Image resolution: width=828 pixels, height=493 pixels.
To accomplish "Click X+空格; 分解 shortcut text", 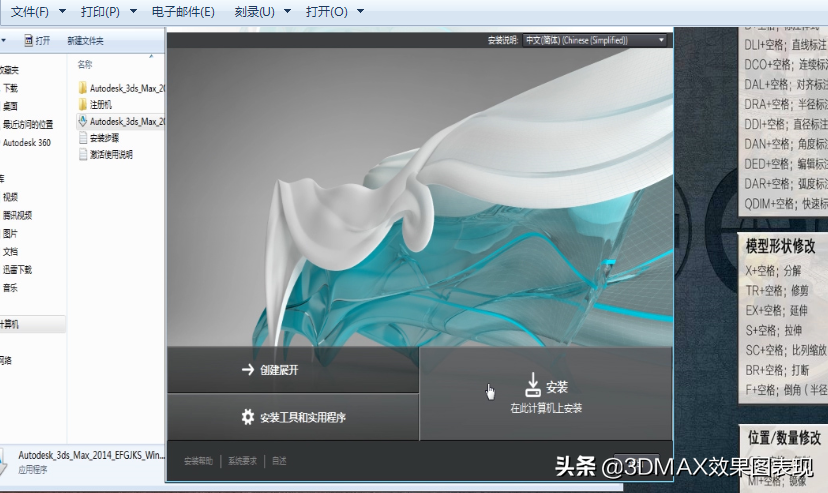I will [773, 271].
